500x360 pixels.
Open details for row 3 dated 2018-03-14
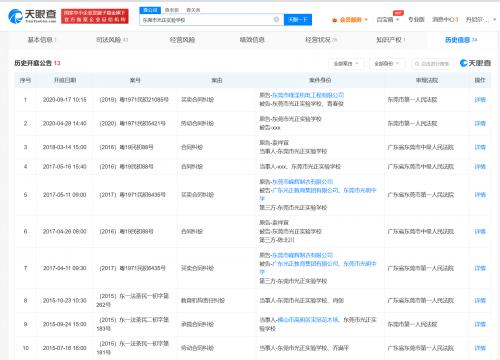tap(480, 147)
